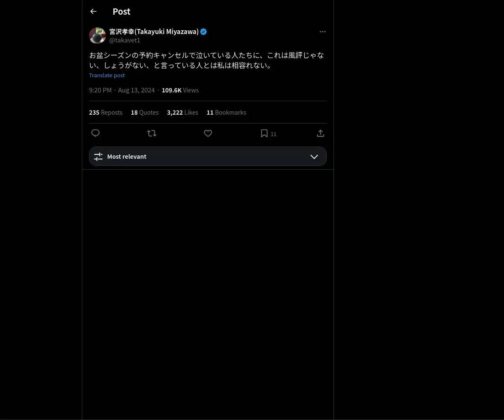Like the post with the heart icon
Viewport: 504px width, 420px height.
(208, 133)
